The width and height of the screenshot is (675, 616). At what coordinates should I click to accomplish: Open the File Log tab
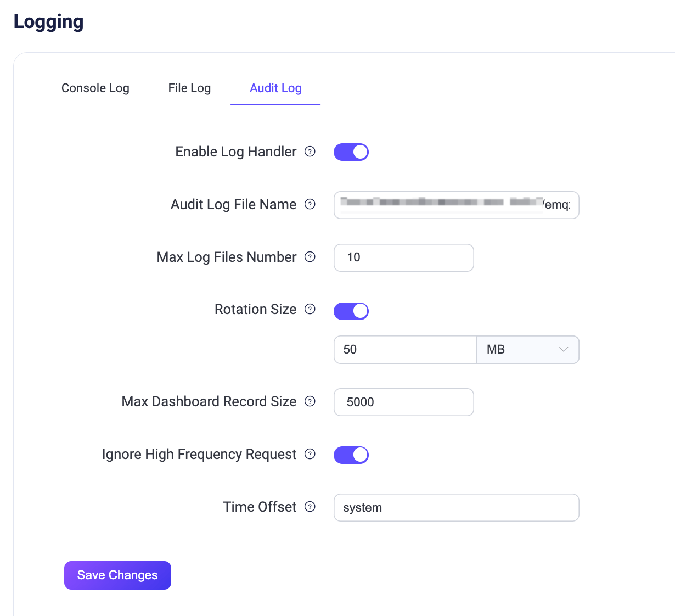click(189, 88)
